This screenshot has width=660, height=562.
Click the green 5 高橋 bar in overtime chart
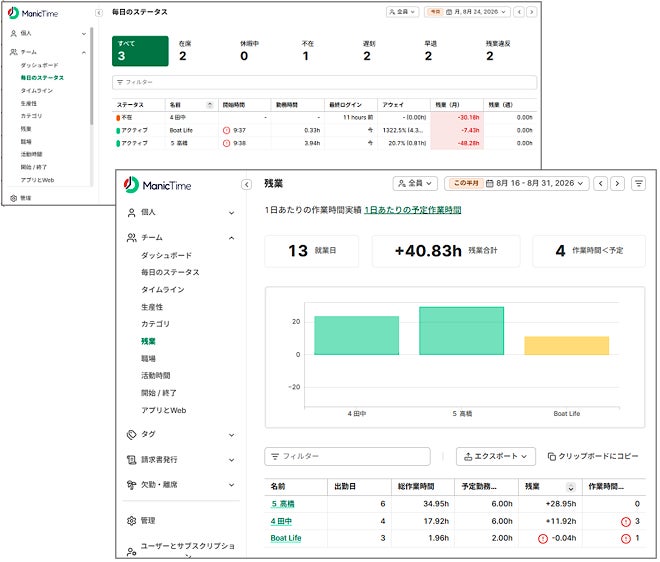[x=461, y=331]
